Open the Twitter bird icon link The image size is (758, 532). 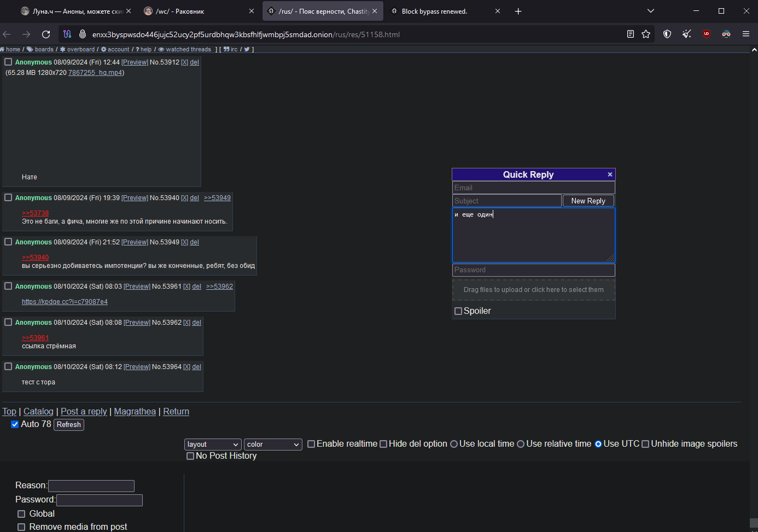[247, 49]
